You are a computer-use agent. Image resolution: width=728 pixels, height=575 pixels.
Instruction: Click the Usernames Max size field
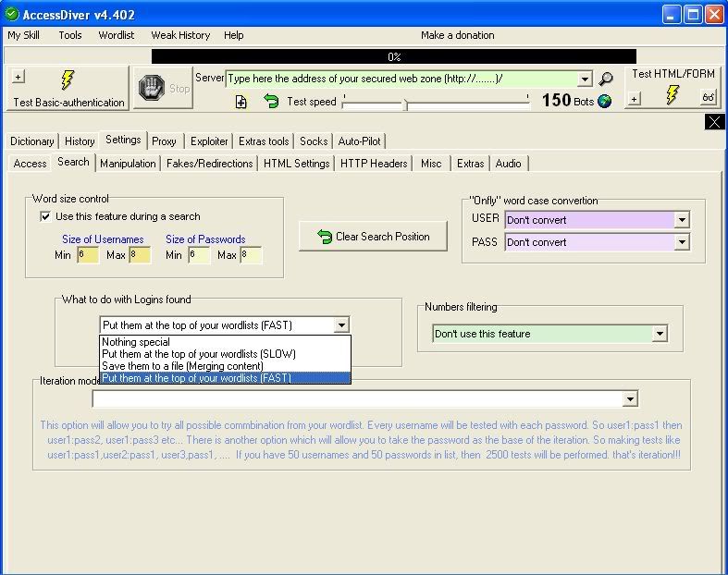140,255
